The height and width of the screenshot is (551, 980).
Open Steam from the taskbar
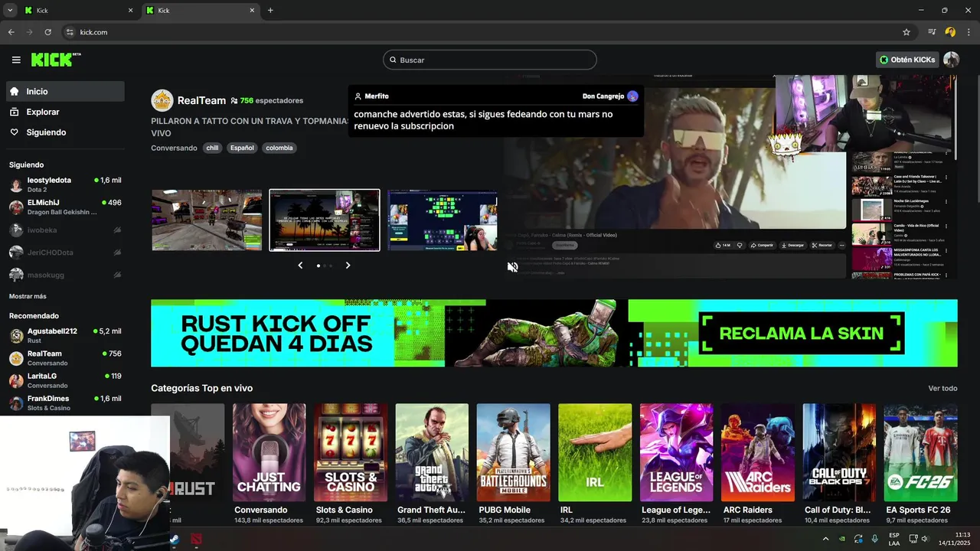click(174, 540)
